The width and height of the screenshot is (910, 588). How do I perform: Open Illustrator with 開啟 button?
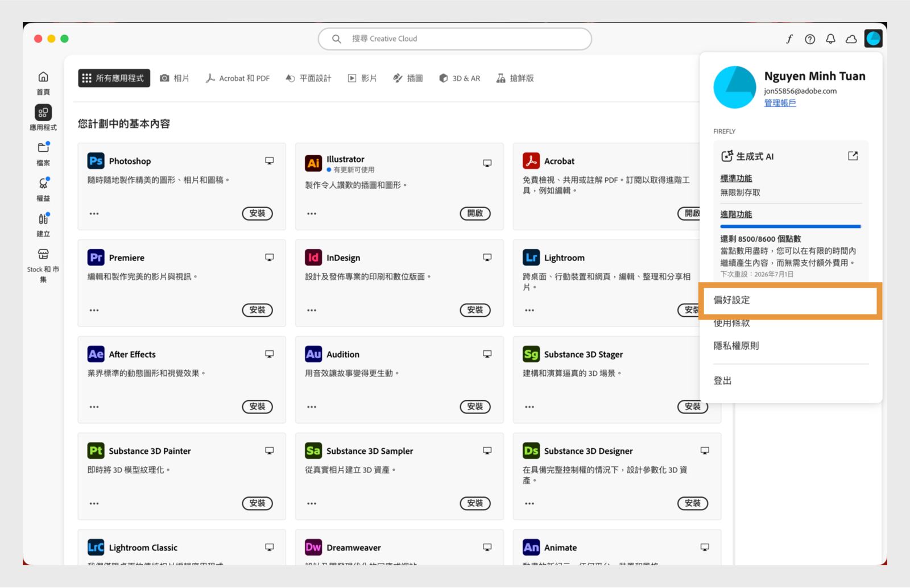[x=475, y=213]
